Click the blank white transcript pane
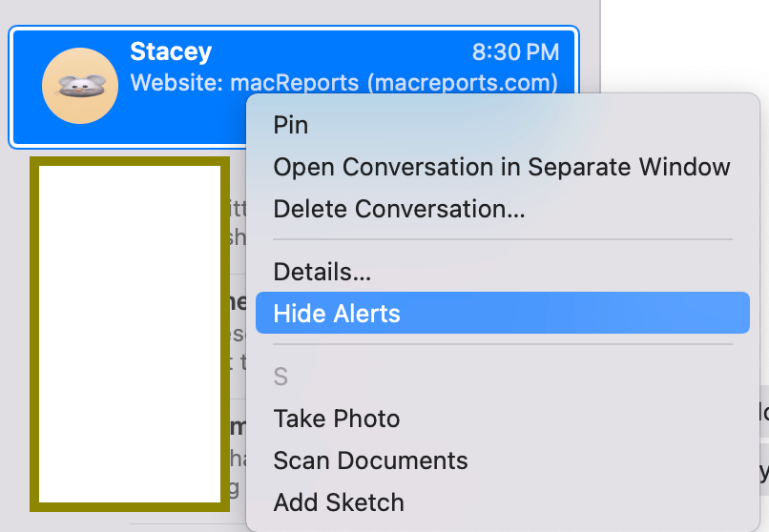The width and height of the screenshot is (769, 532). pyautogui.click(x=685, y=47)
